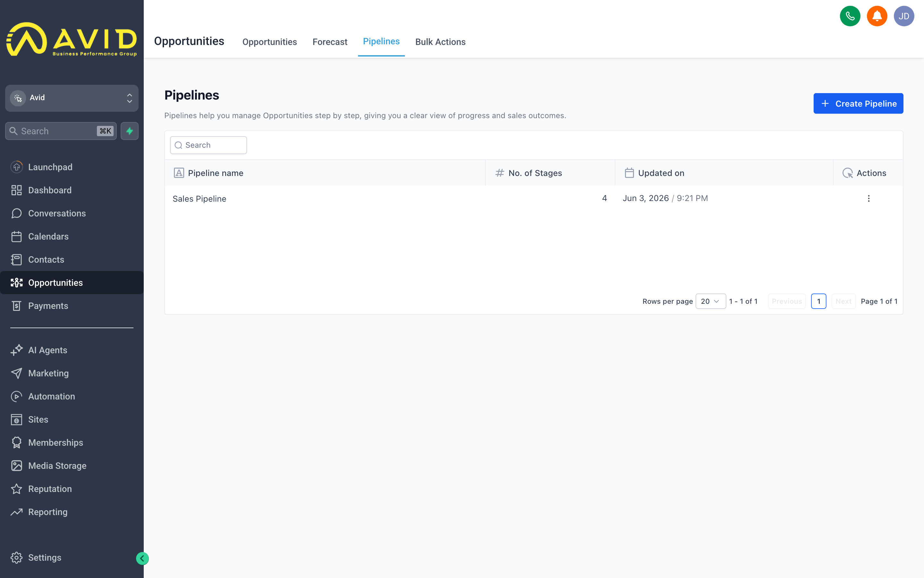
Task: Select Opportunities in the sidebar
Action: click(72, 283)
